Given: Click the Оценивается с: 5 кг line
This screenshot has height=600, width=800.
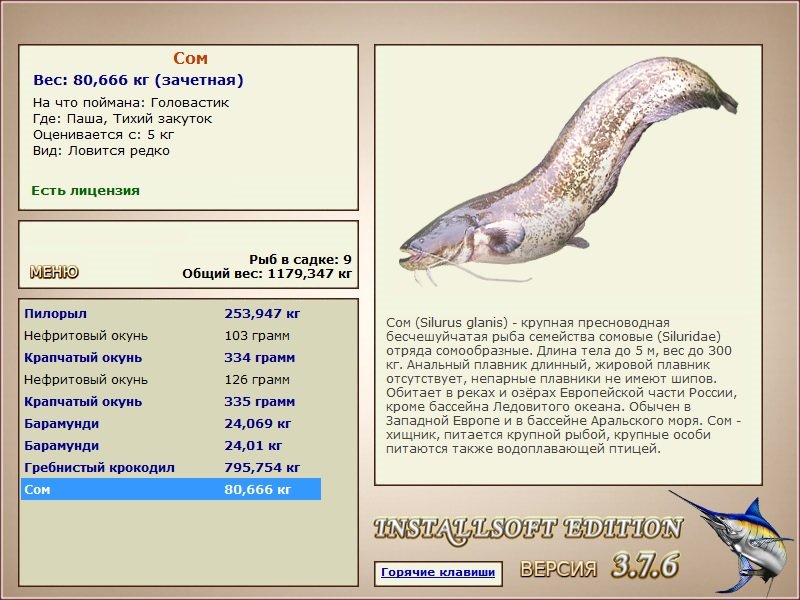Looking at the screenshot, I should (x=104, y=135).
